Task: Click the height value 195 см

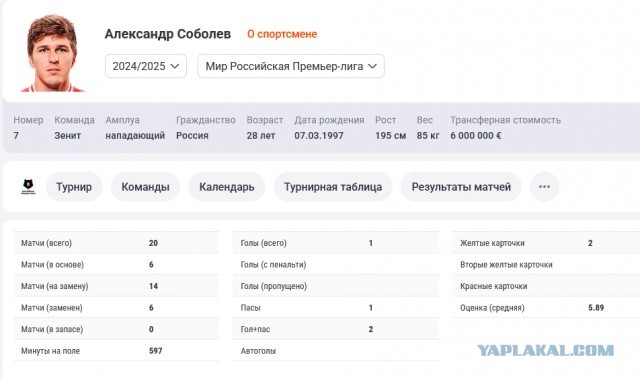Action: [x=391, y=136]
